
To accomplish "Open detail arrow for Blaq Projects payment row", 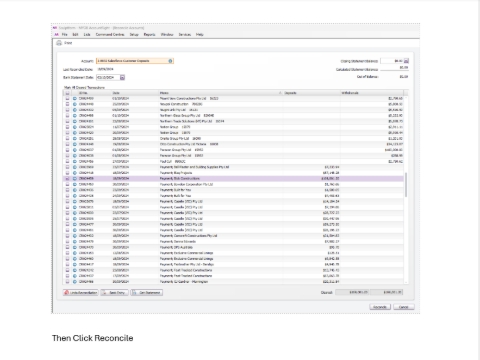I will tap(75, 173).
